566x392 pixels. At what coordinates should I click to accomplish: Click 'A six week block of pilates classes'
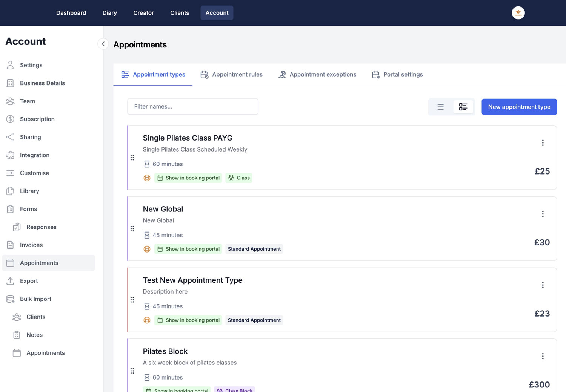point(190,363)
